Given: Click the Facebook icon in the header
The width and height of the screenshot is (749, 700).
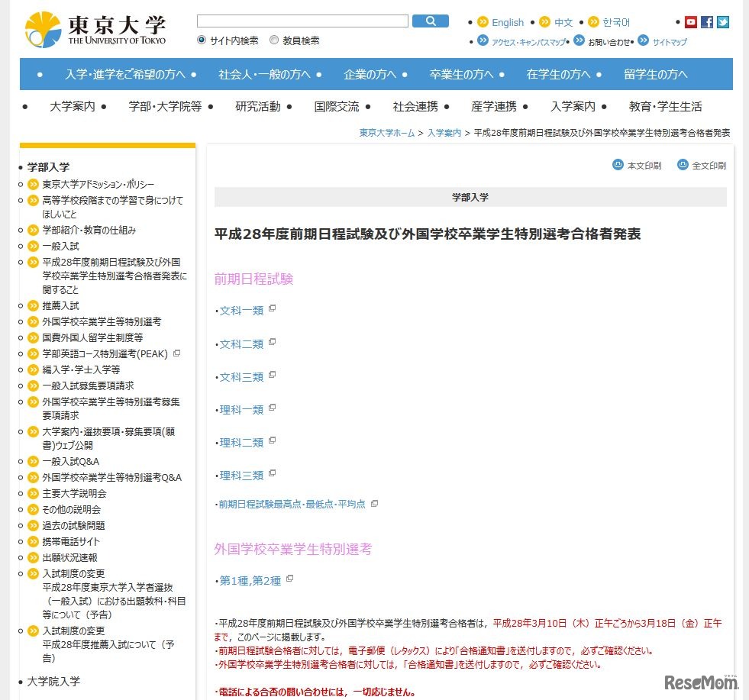Looking at the screenshot, I should click(x=707, y=22).
